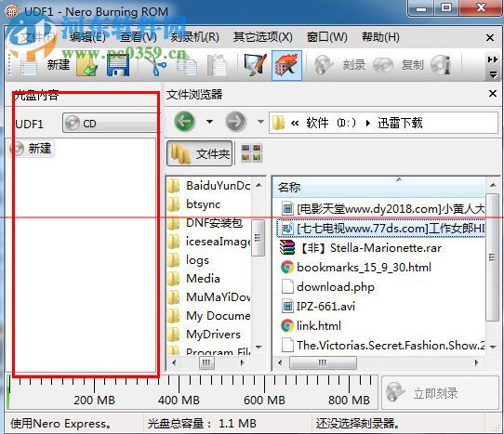This screenshot has height=434, width=504.
Task: Select the DNF安装包 folder
Action: point(206,223)
